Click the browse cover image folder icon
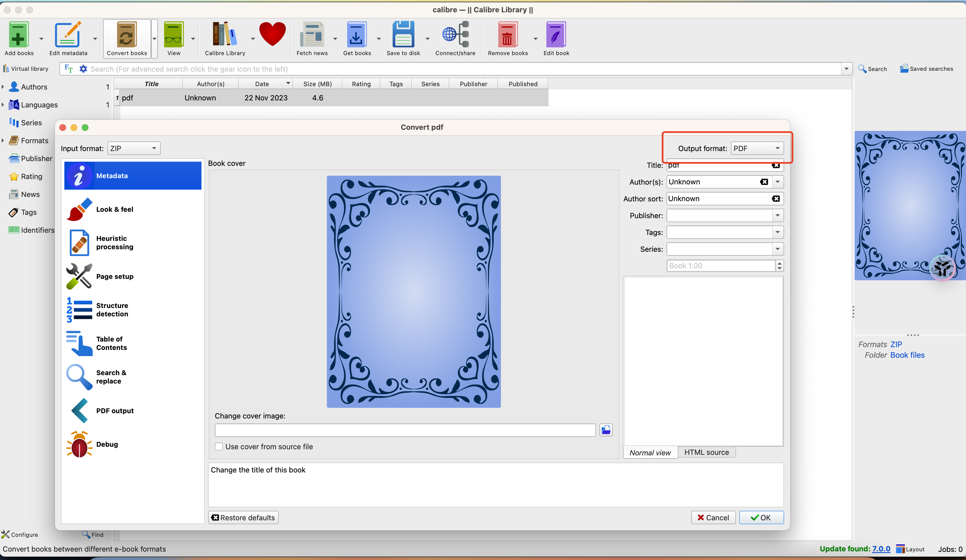 coord(606,430)
